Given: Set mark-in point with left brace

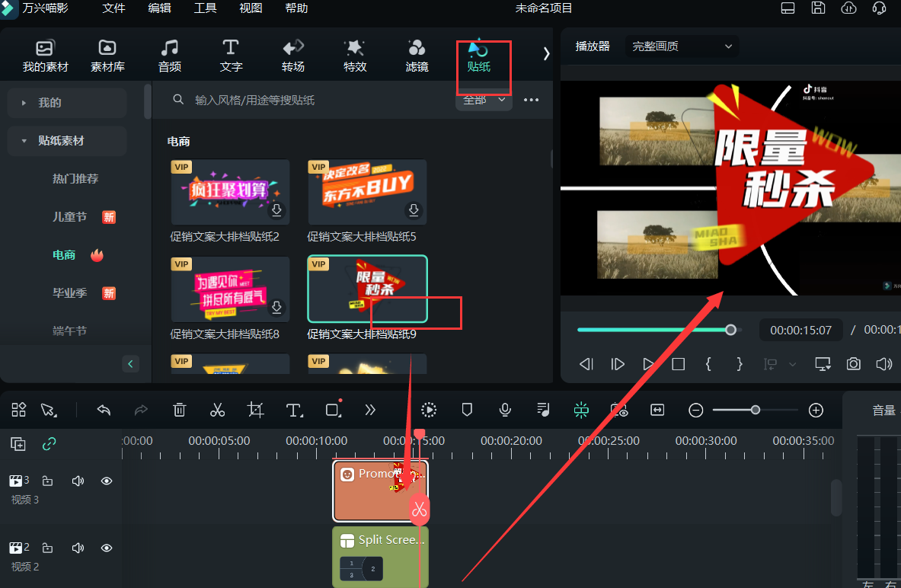Looking at the screenshot, I should 708,364.
